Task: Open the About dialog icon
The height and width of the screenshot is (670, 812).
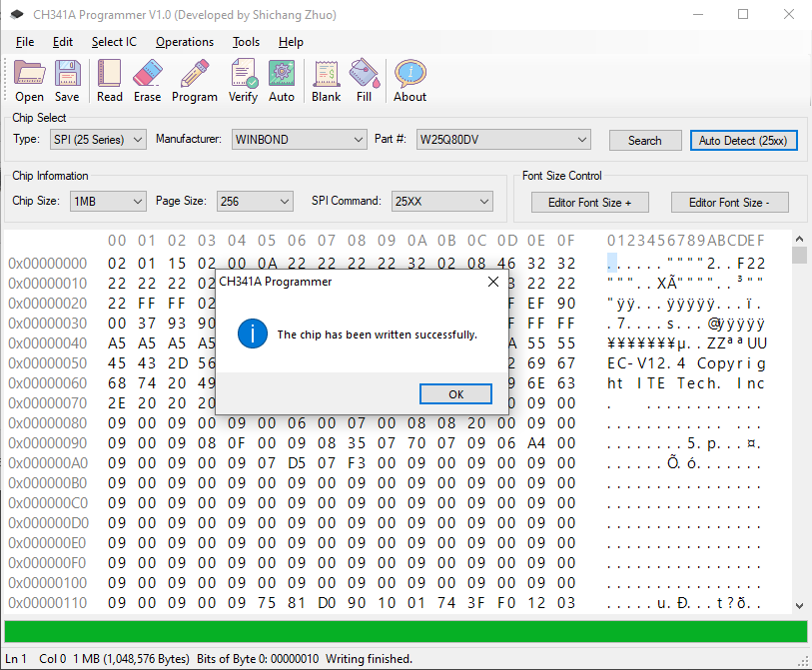Action: pos(408,80)
